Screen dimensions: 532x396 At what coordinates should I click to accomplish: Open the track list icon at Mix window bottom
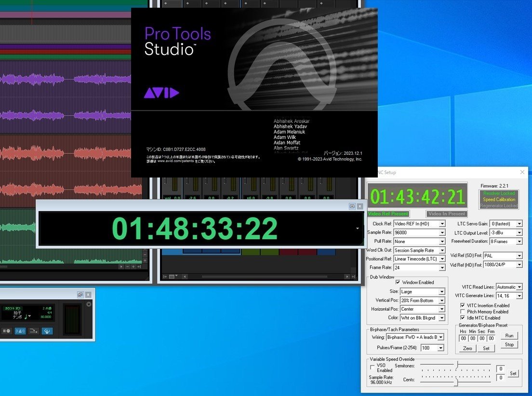[x=172, y=276]
